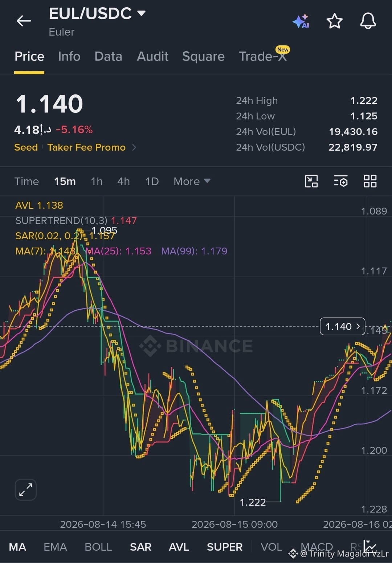Toggle the BOLL indicator
Viewport: 392px width, 563px height.
pos(98,547)
